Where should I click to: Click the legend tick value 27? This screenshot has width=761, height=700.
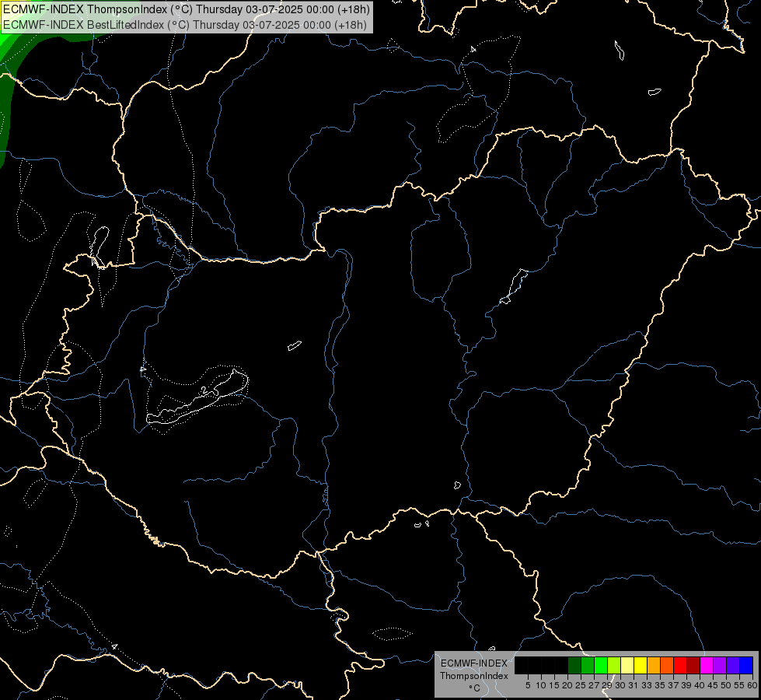click(x=594, y=685)
